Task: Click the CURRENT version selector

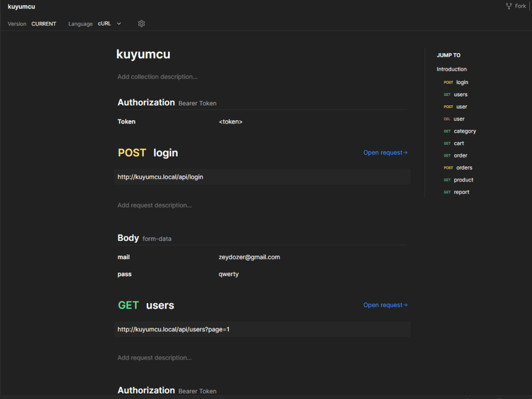Action: coord(44,24)
